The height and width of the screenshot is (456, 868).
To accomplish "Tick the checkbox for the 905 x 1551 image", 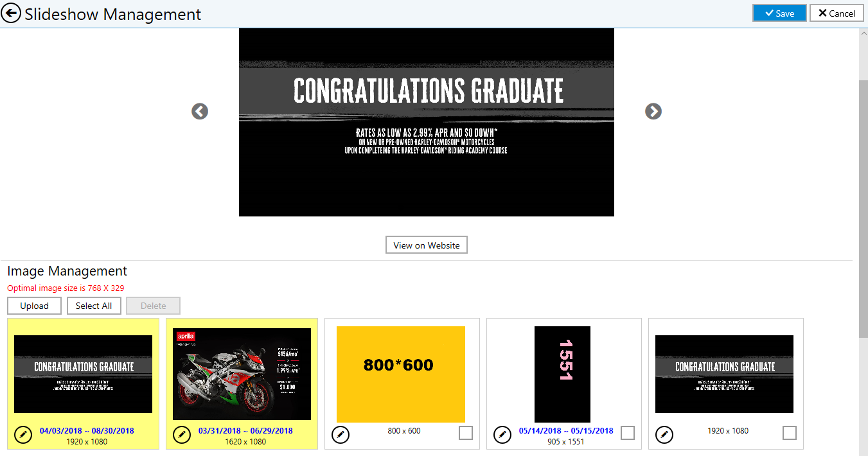I will coord(628,433).
